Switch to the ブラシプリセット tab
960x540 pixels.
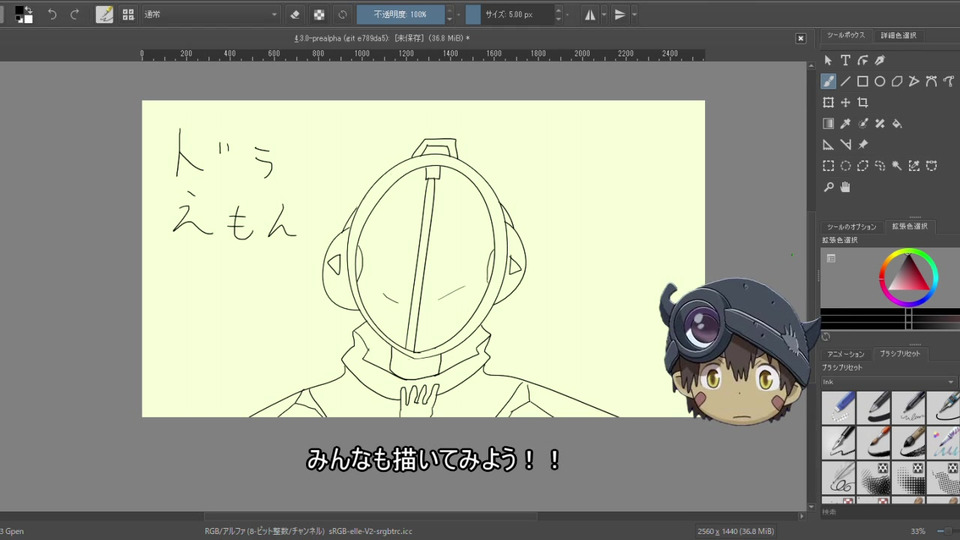pos(900,354)
